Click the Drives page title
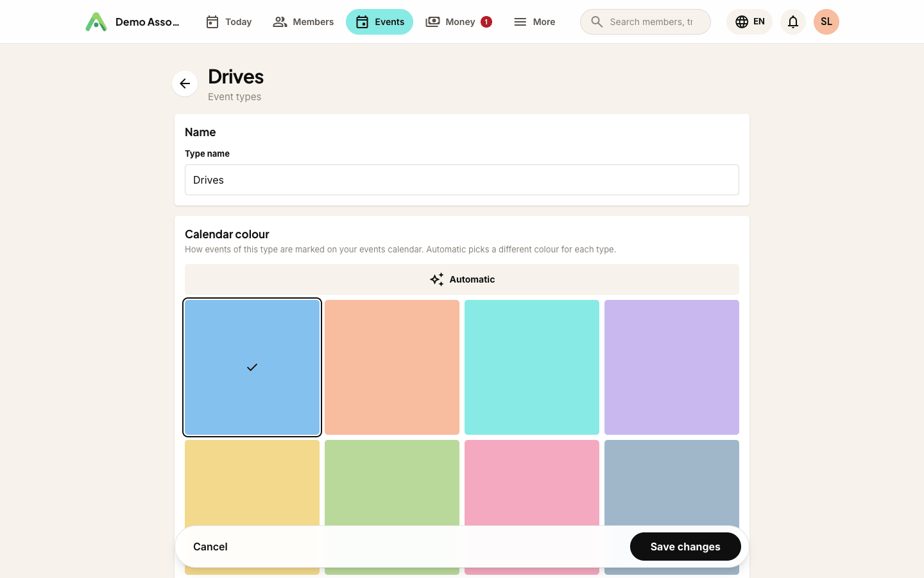Viewport: 924px width, 578px height. click(x=235, y=76)
